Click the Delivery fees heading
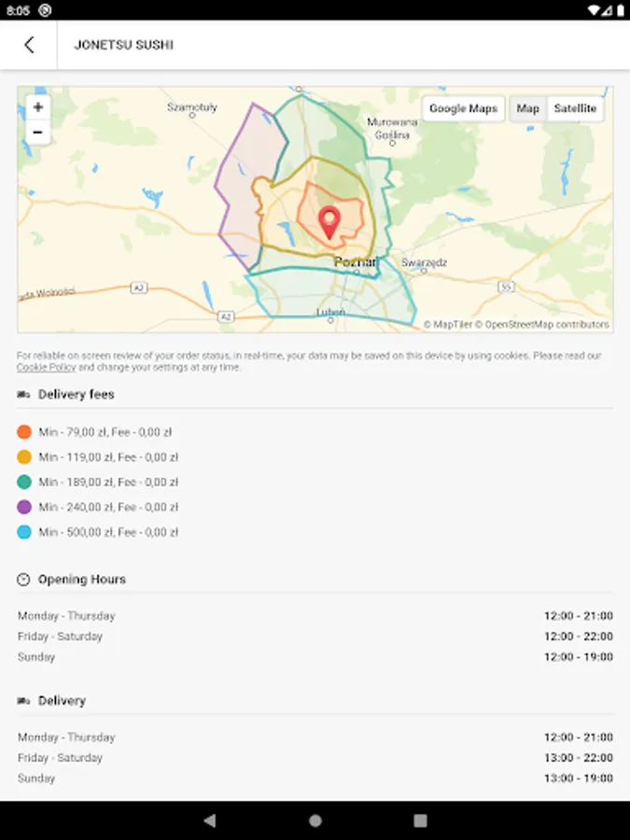 pyautogui.click(x=77, y=395)
